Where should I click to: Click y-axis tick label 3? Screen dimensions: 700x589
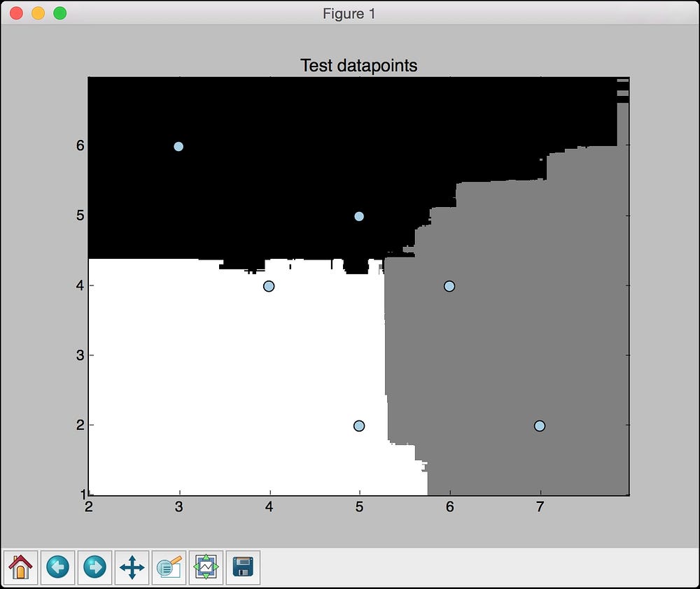tap(80, 355)
